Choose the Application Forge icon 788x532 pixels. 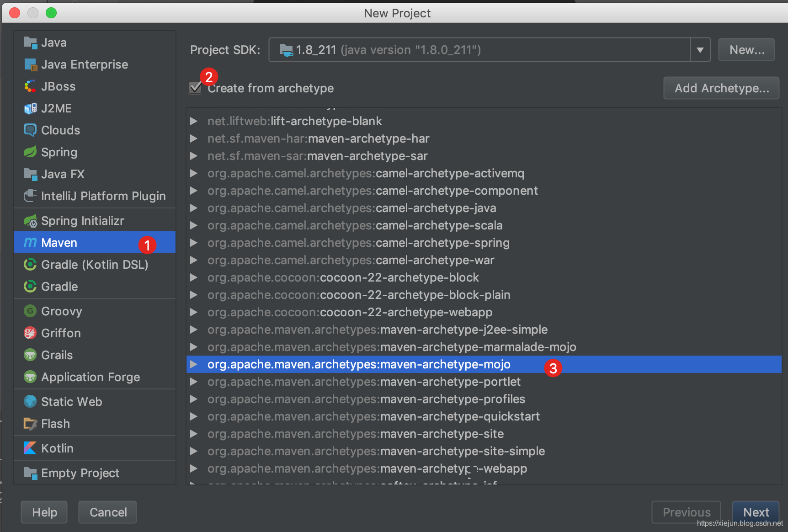[30, 377]
